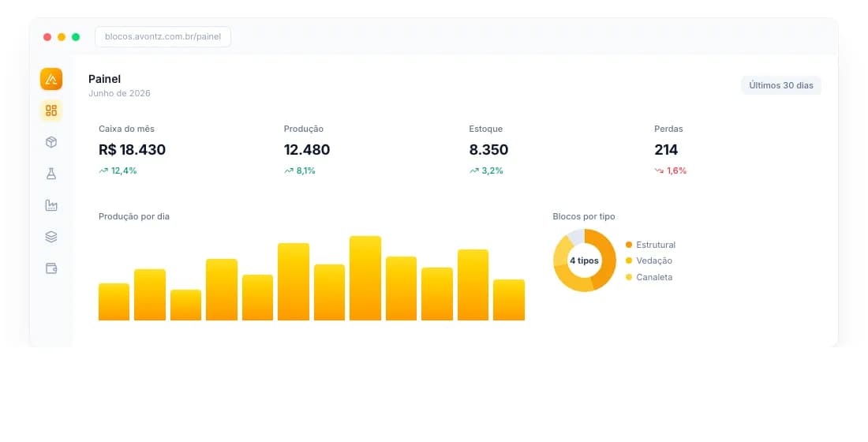The width and height of the screenshot is (868, 442).
Task: Open the dashboard grid icon in sidebar
Action: point(51,110)
